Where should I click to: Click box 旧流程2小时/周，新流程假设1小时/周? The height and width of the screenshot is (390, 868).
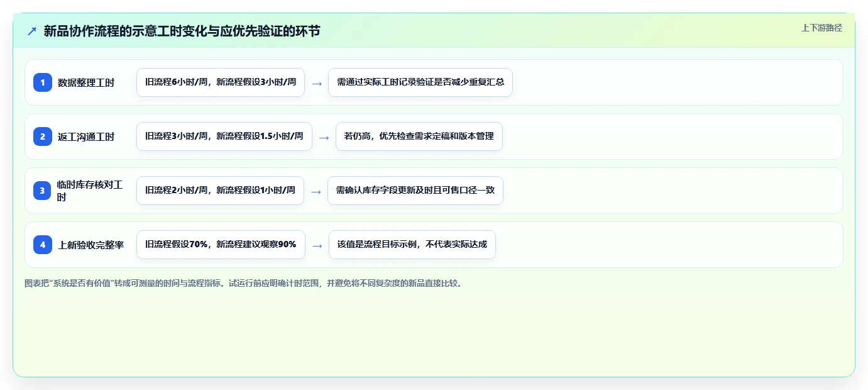pyautogui.click(x=220, y=191)
